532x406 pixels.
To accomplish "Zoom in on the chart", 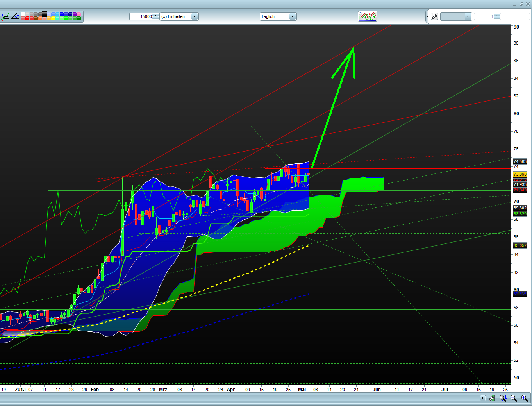I will click(x=525, y=398).
